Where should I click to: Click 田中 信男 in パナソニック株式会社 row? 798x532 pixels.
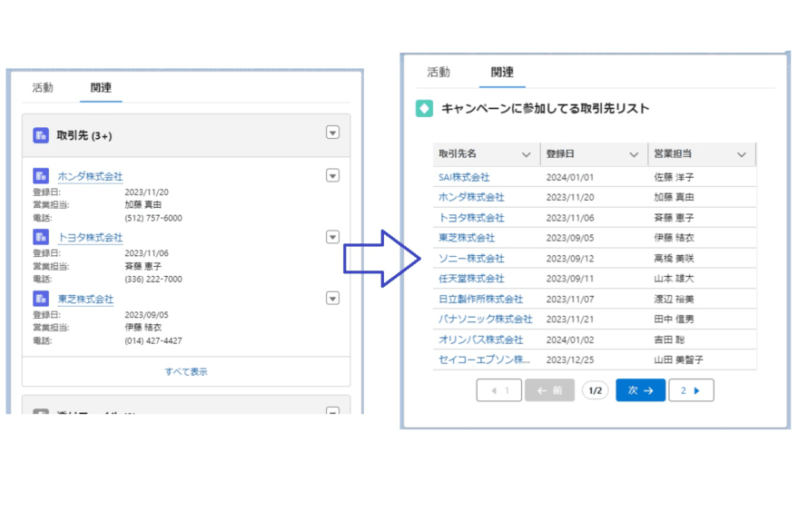click(x=674, y=320)
